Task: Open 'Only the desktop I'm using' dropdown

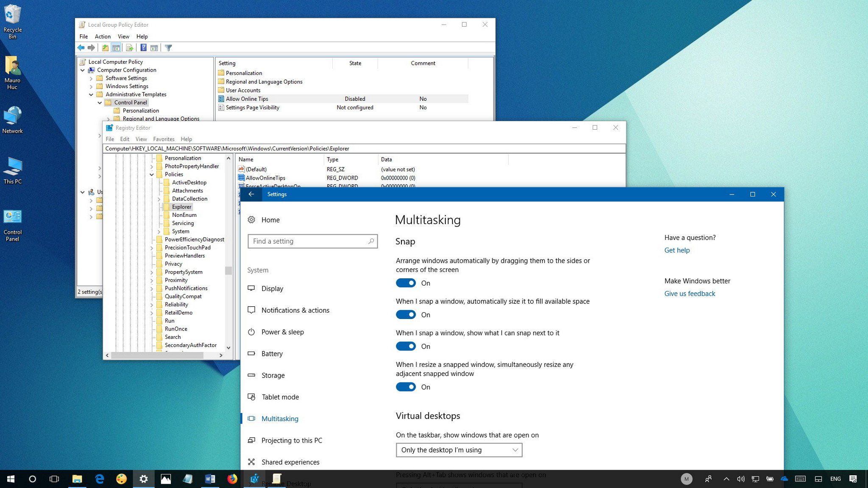Action: pyautogui.click(x=459, y=450)
